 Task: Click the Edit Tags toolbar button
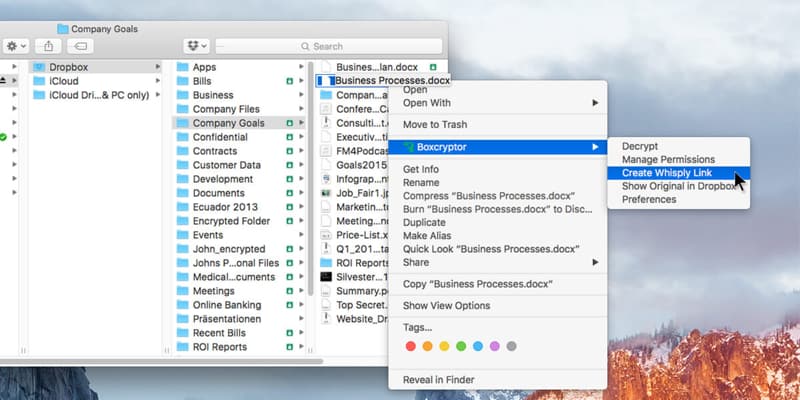80,46
